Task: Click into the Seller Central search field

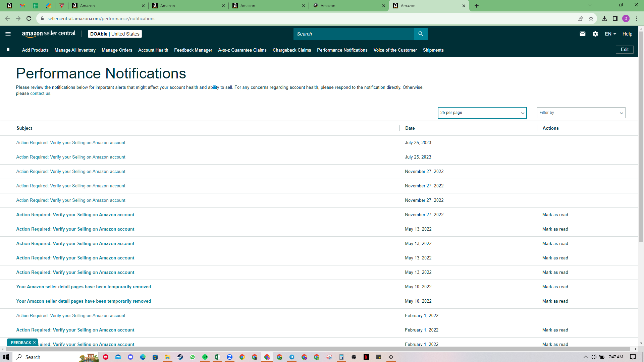Action: (x=354, y=34)
